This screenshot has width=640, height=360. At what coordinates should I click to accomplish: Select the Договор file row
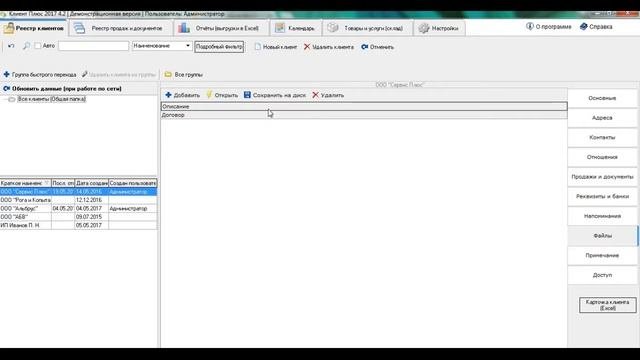tap(364, 115)
